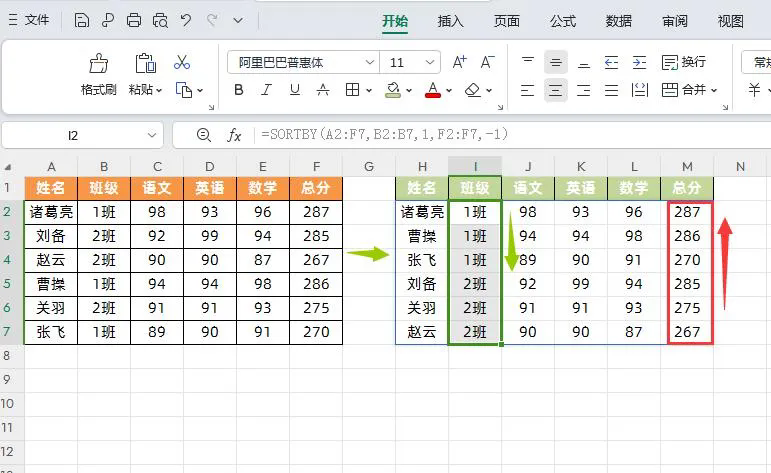Click the 换行 (Wrap Text) button
The image size is (771, 473).
pyautogui.click(x=684, y=62)
